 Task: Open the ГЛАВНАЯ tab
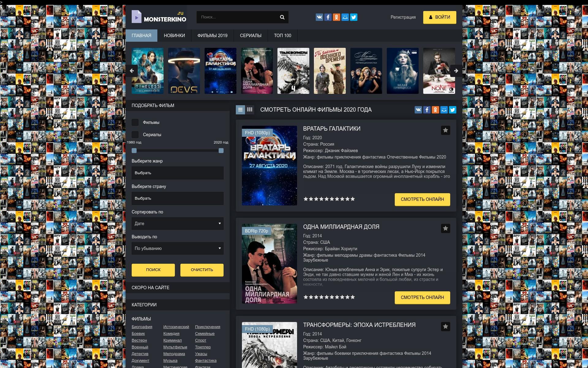pos(141,36)
